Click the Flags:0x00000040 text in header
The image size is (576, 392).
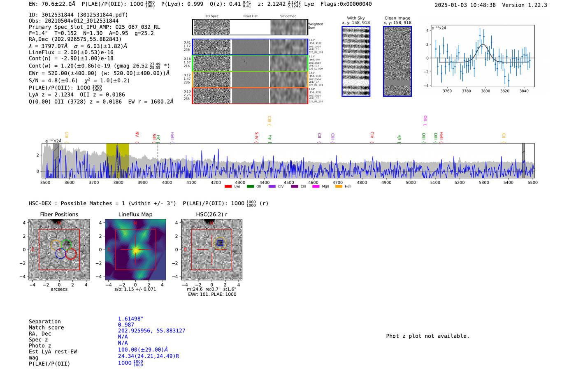point(346,4)
